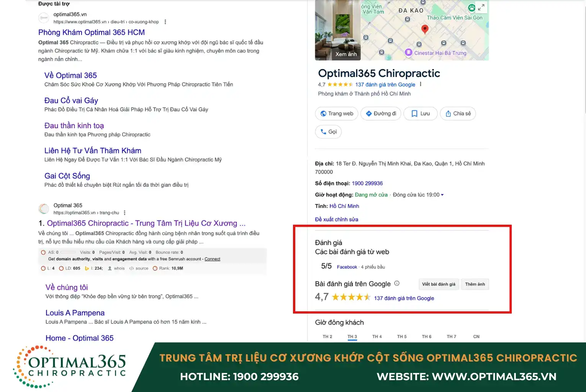Click the green paw icon on the map

(x=471, y=8)
